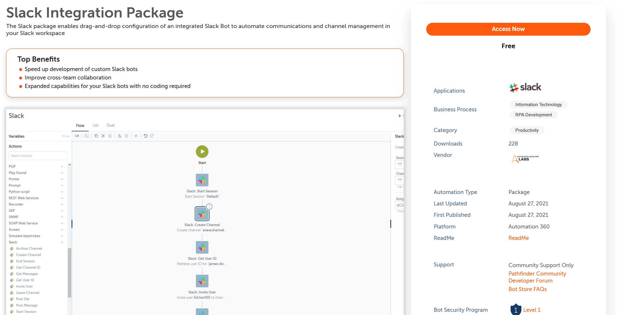Click the Slack logo under Applications
Screen dimensions: 644x315
(x=525, y=87)
